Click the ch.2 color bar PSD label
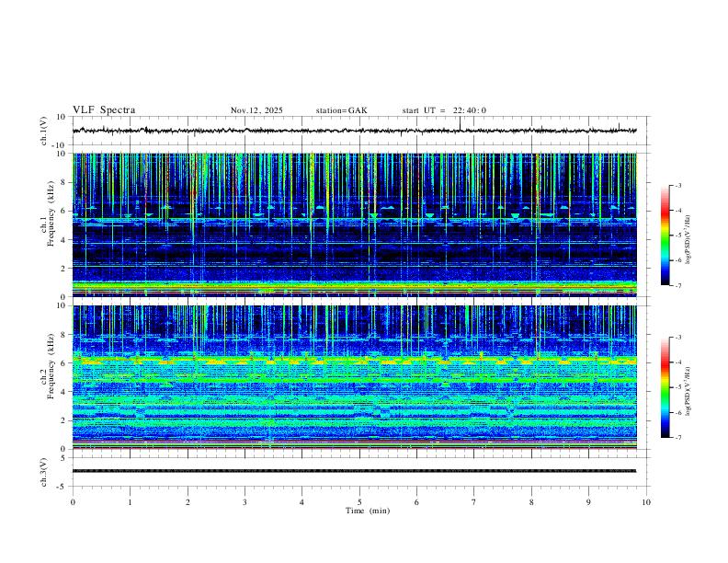 point(688,392)
